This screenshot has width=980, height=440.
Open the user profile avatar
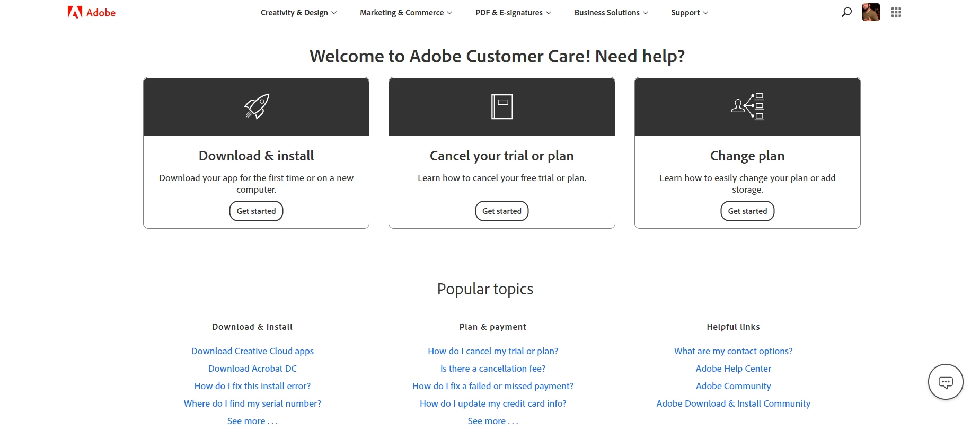(x=871, y=12)
